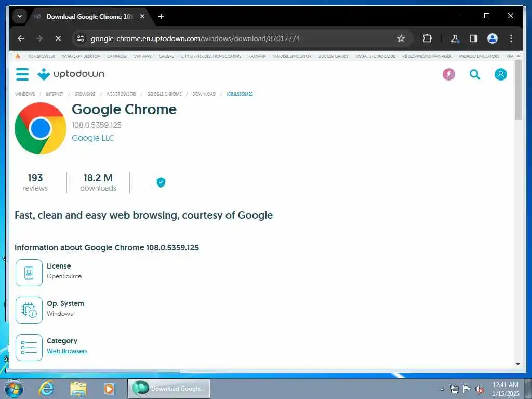Click the Category list icon
Viewport: 532px width, 399px height.
(x=29, y=347)
